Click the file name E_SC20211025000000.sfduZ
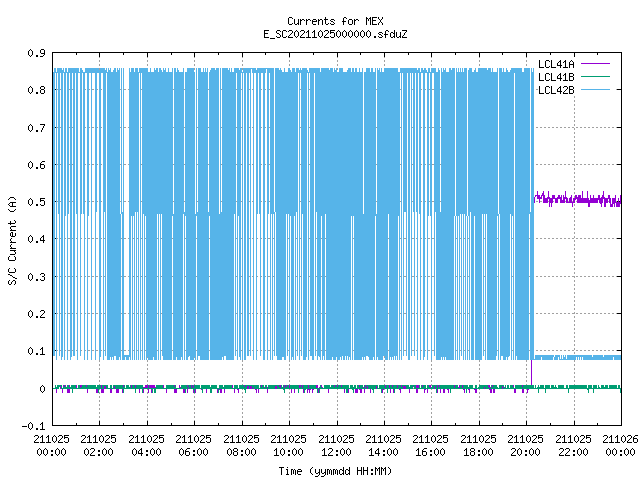Image resolution: width=640 pixels, height=480 pixels. pos(336,34)
